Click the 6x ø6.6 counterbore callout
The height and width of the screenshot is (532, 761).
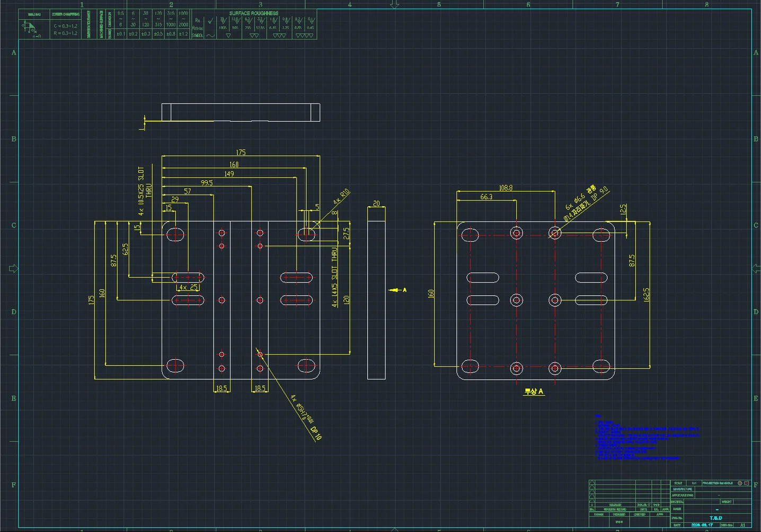tap(586, 203)
